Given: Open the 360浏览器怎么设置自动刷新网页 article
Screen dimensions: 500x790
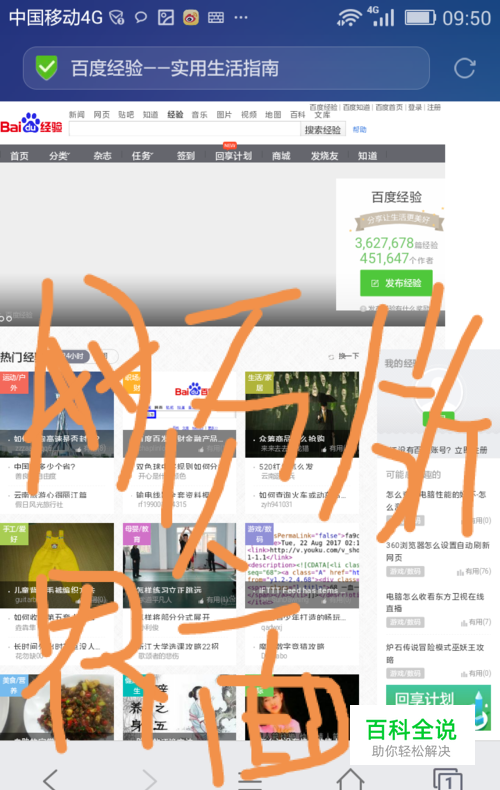Looking at the screenshot, I should [438, 551].
